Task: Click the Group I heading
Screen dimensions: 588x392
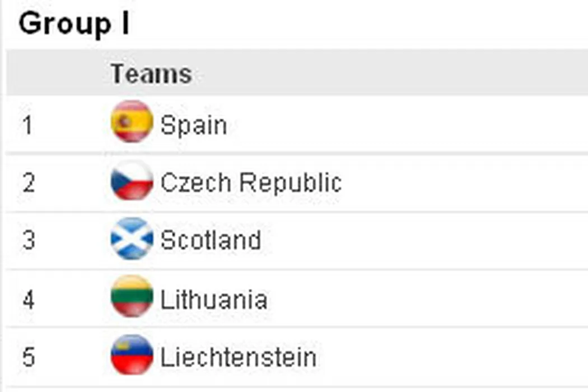Action: (74, 25)
